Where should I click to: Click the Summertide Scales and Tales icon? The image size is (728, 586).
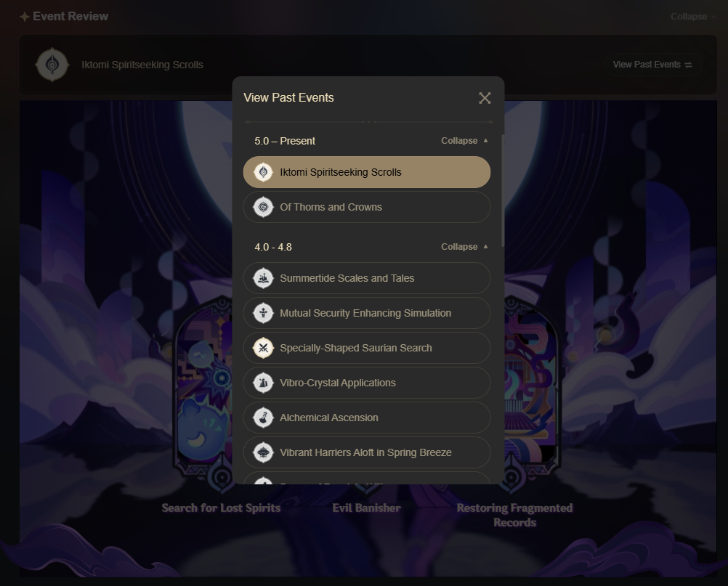263,278
